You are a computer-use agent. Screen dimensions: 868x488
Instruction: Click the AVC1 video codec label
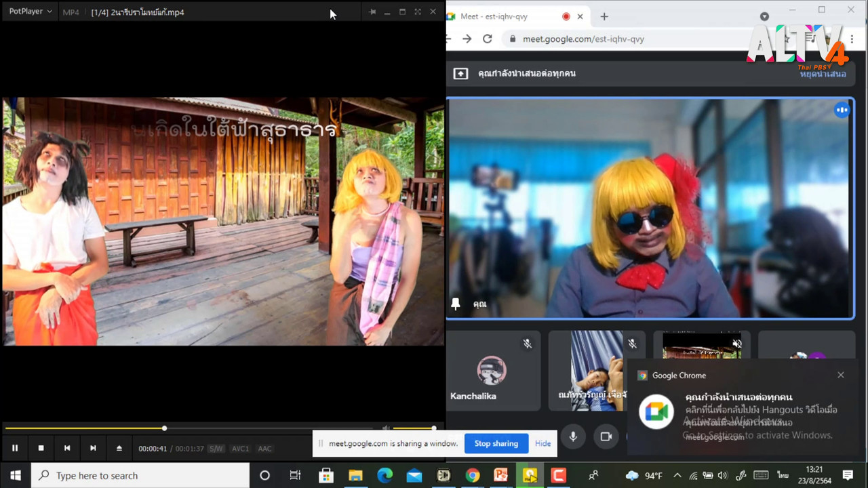tap(241, 449)
